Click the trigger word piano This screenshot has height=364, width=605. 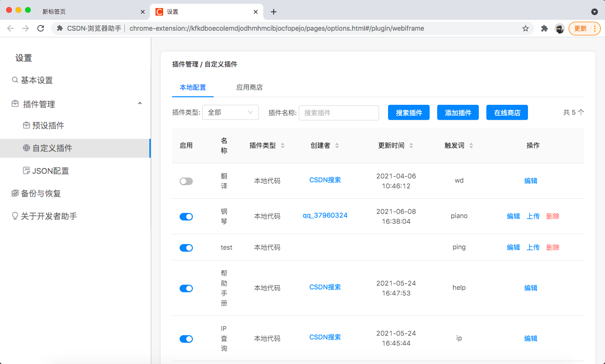[x=459, y=216]
